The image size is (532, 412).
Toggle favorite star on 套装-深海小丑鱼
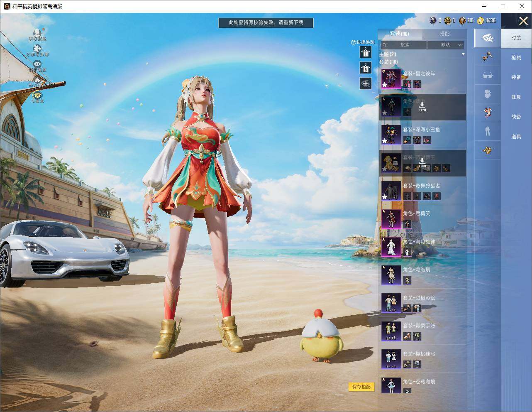pos(385,141)
